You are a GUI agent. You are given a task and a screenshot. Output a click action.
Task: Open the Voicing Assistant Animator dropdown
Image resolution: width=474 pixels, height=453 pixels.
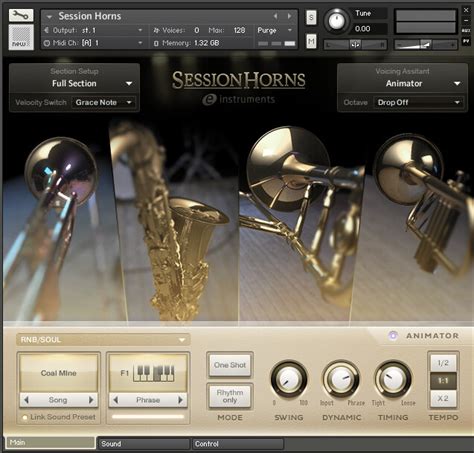(x=403, y=83)
